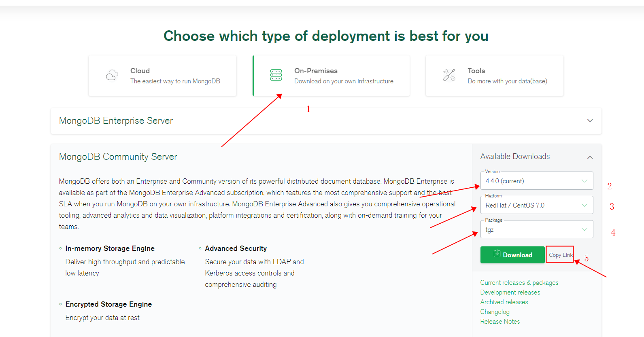Click the Advanced Security heading
This screenshot has height=337, width=644.
click(236, 248)
